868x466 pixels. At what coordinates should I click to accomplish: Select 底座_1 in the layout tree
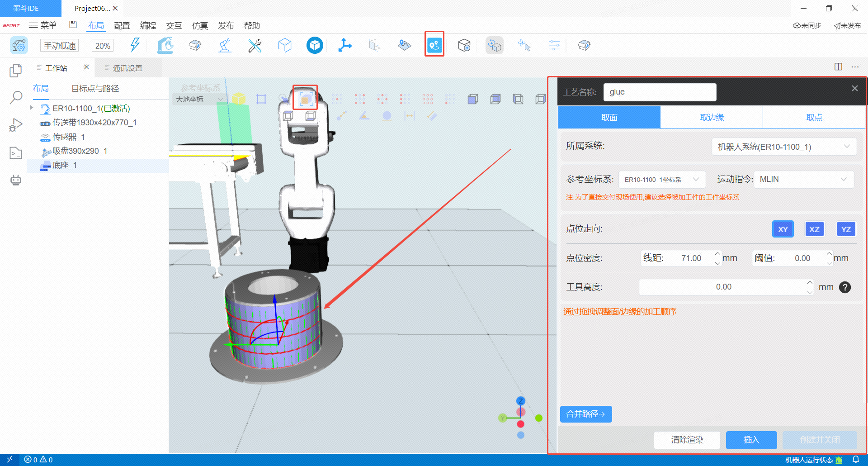click(98, 165)
